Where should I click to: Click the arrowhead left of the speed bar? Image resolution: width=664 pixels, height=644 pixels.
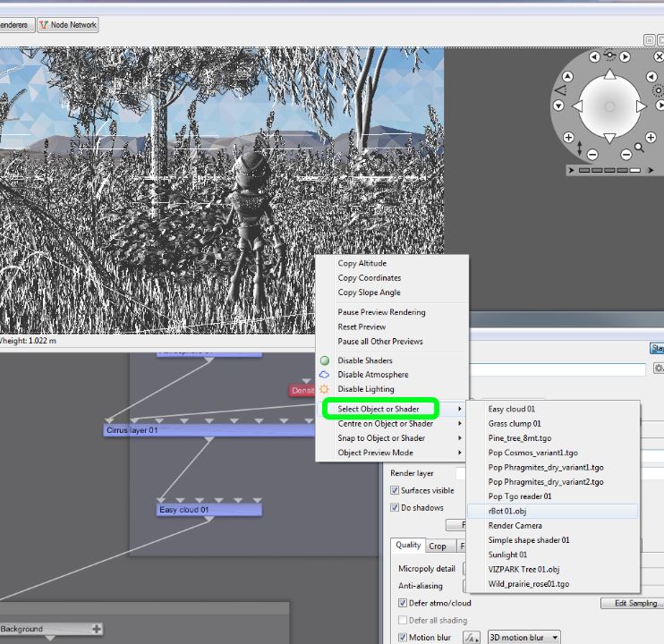571,170
